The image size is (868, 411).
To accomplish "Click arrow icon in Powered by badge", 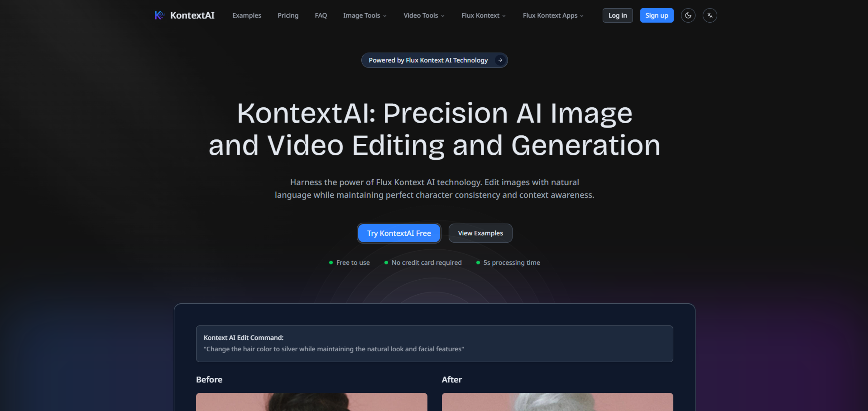I will click(x=500, y=60).
